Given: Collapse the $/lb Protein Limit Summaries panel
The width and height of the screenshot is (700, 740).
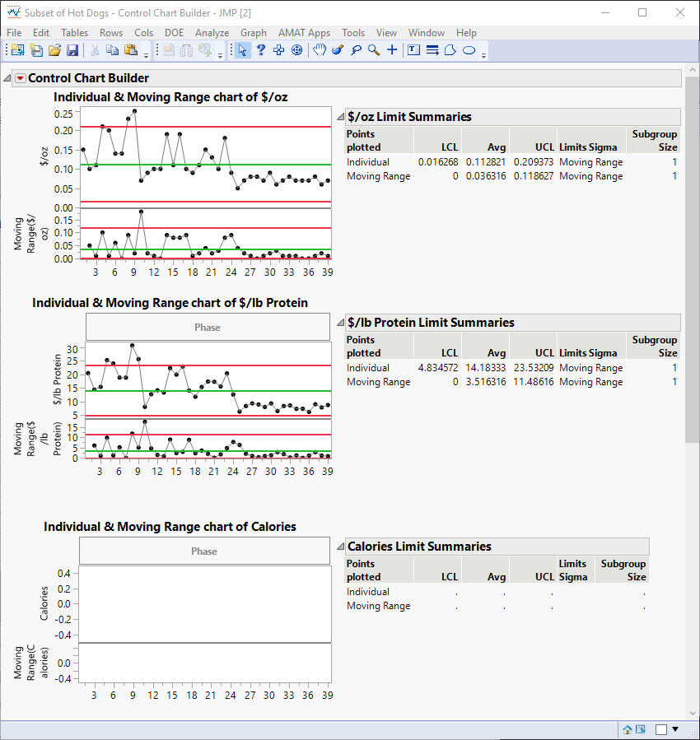Looking at the screenshot, I should (x=340, y=322).
